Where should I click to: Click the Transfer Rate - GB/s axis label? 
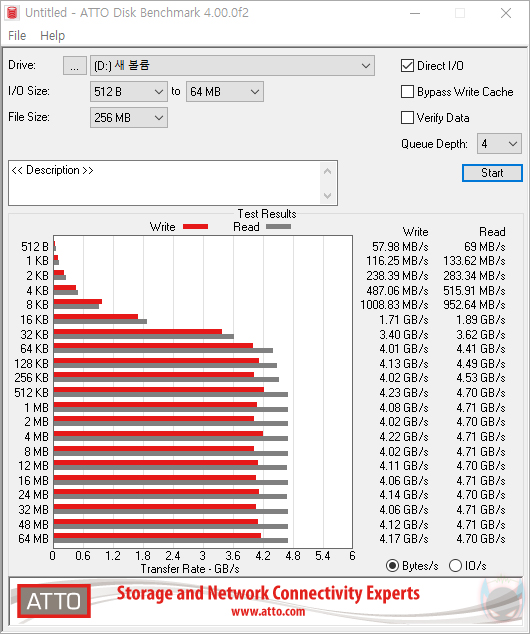(190, 569)
